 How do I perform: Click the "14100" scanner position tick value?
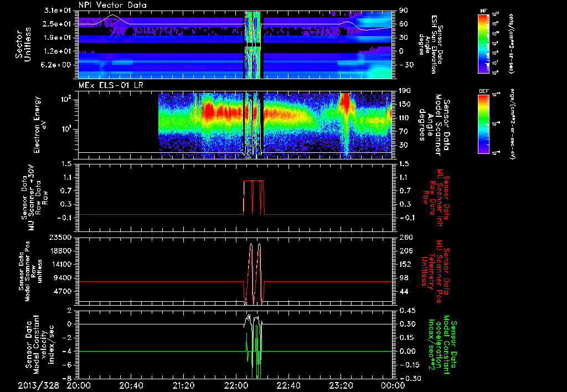tap(60, 264)
